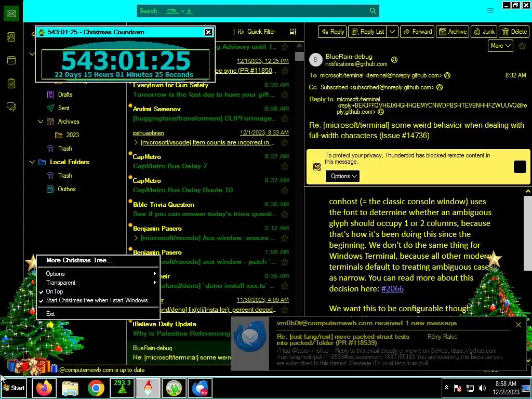The image size is (532, 399).
Task: Select the 2023 archive folder
Action: pyautogui.click(x=72, y=135)
